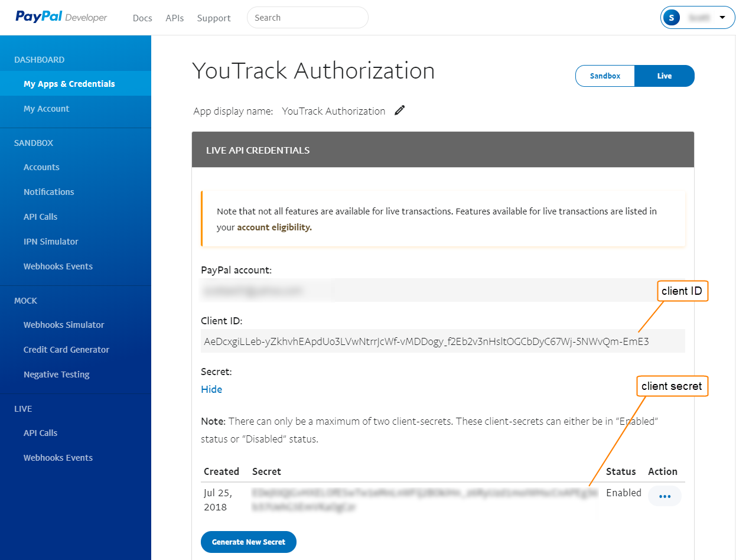Switch to Live credentials
736x560 pixels.
coord(664,76)
